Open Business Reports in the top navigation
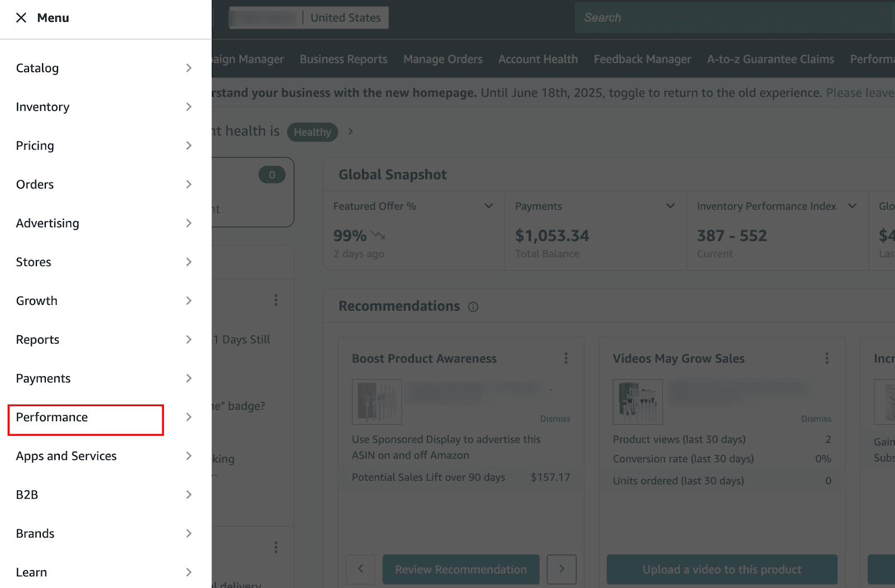 pos(343,59)
